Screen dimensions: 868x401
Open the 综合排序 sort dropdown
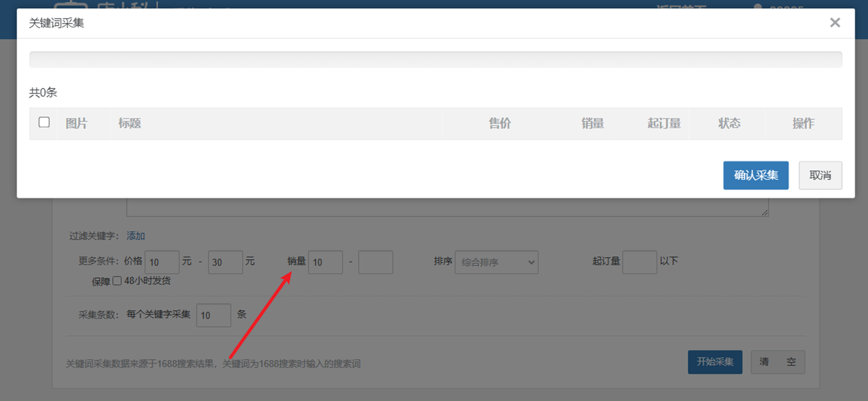pyautogui.click(x=496, y=262)
